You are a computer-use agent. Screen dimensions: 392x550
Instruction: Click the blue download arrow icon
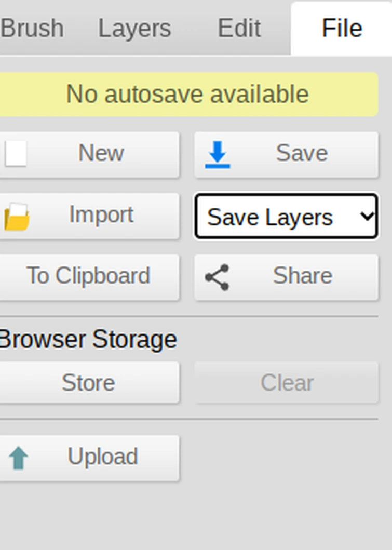pos(218,155)
